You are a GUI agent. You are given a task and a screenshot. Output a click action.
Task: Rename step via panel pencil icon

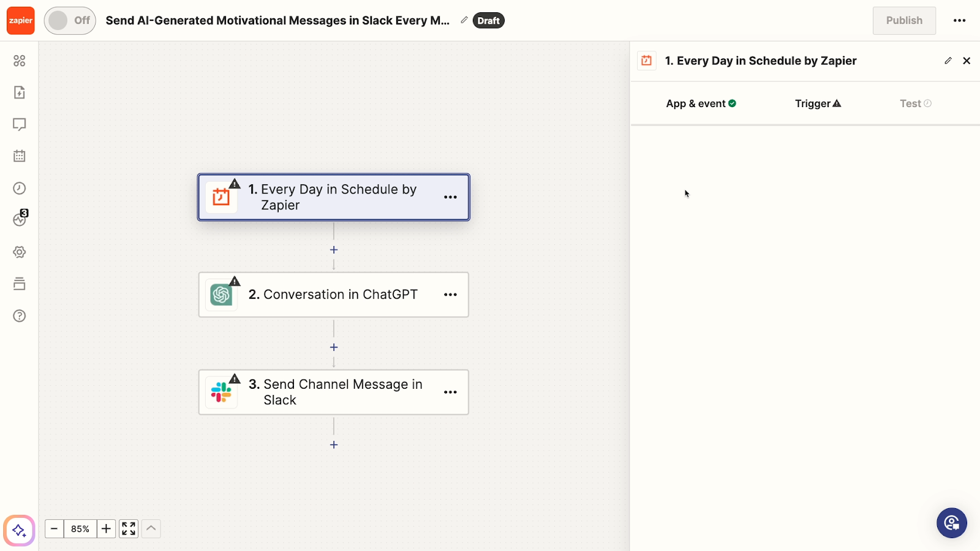point(948,61)
